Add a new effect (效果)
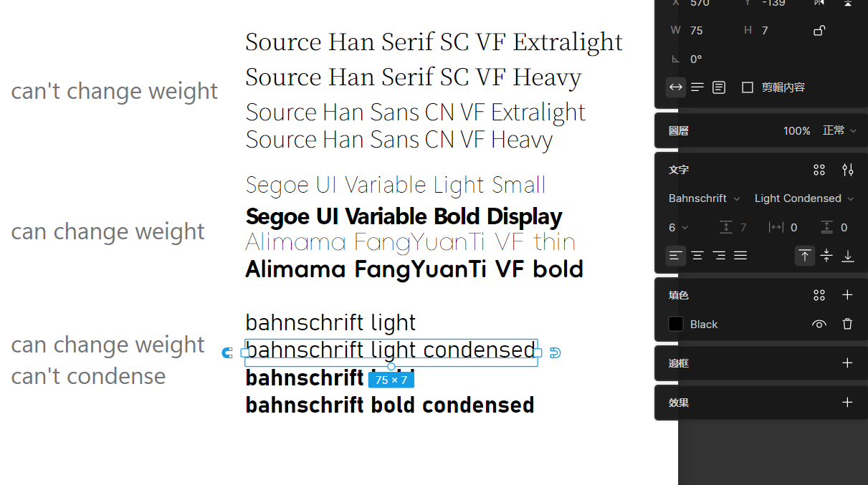Screen dimensions: 868x485 [847, 403]
